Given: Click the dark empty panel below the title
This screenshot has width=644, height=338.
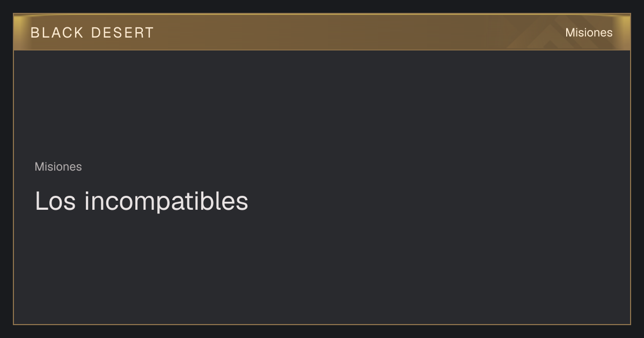Looking at the screenshot, I should click(322, 268).
